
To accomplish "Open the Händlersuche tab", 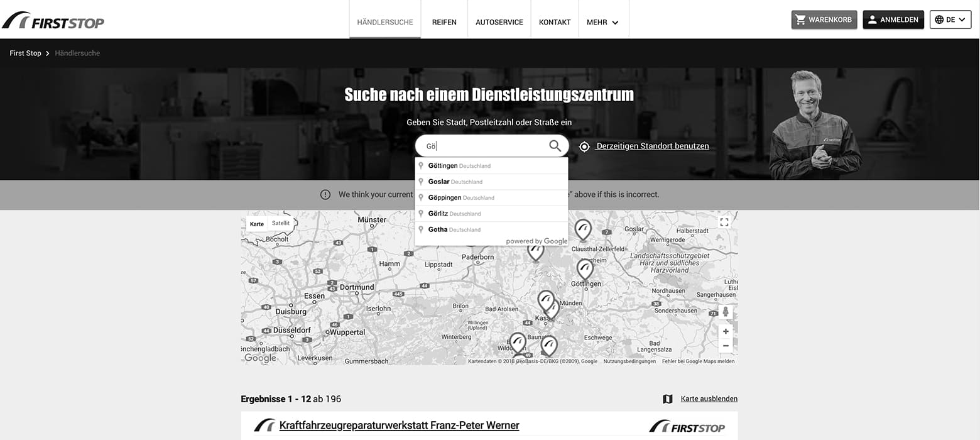I will click(385, 22).
